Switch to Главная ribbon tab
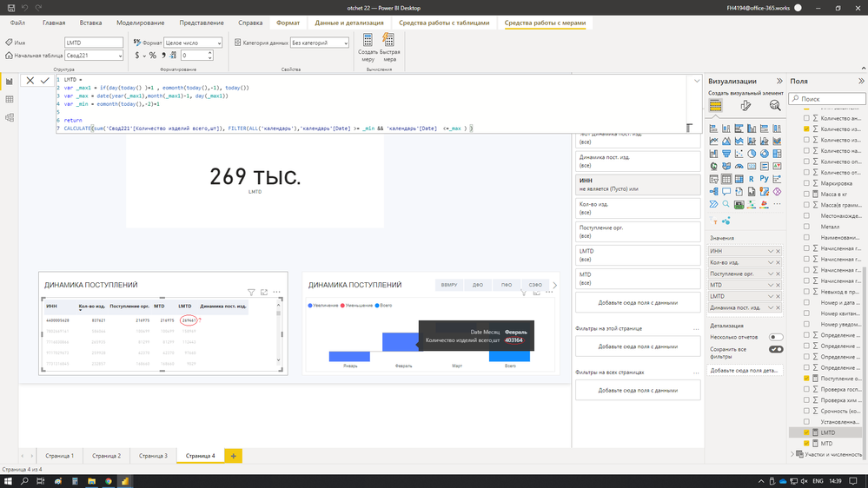This screenshot has width=868, height=488. point(54,23)
